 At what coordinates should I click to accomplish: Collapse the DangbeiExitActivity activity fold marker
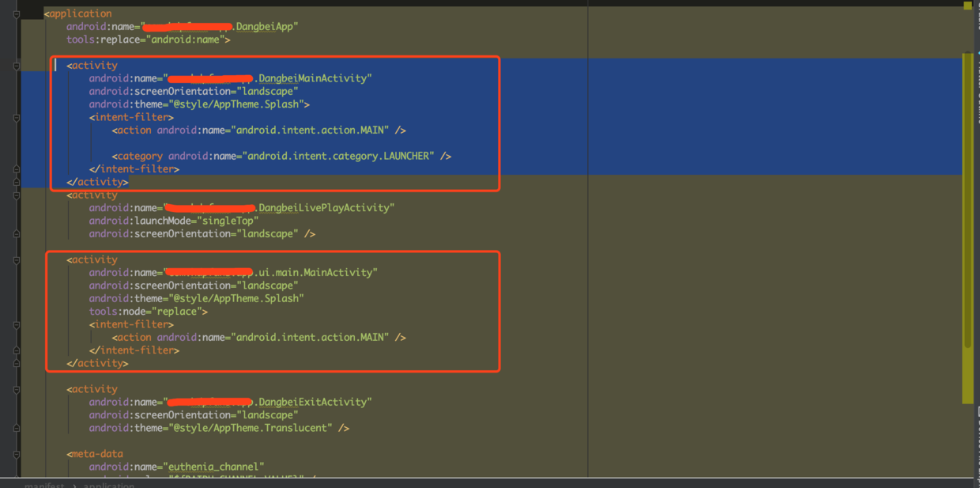[16, 389]
